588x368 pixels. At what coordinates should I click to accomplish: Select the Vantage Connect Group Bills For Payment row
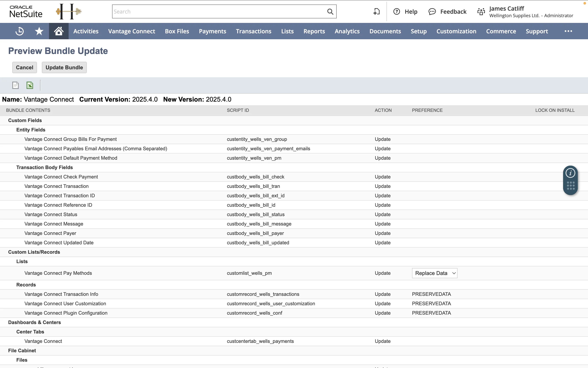pos(294,139)
